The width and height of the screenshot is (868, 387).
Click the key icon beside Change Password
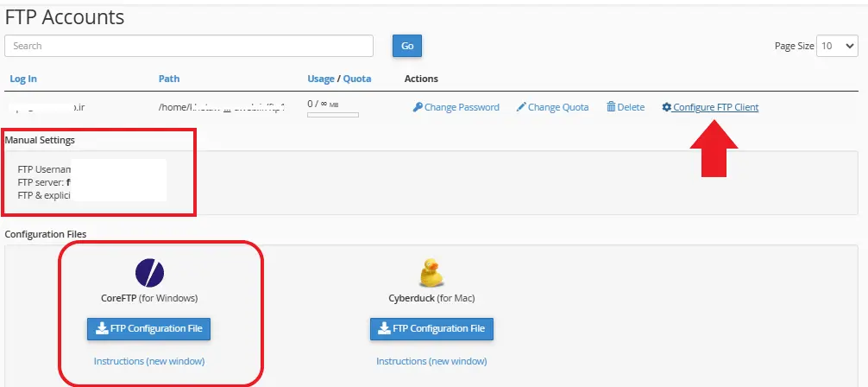coord(418,107)
